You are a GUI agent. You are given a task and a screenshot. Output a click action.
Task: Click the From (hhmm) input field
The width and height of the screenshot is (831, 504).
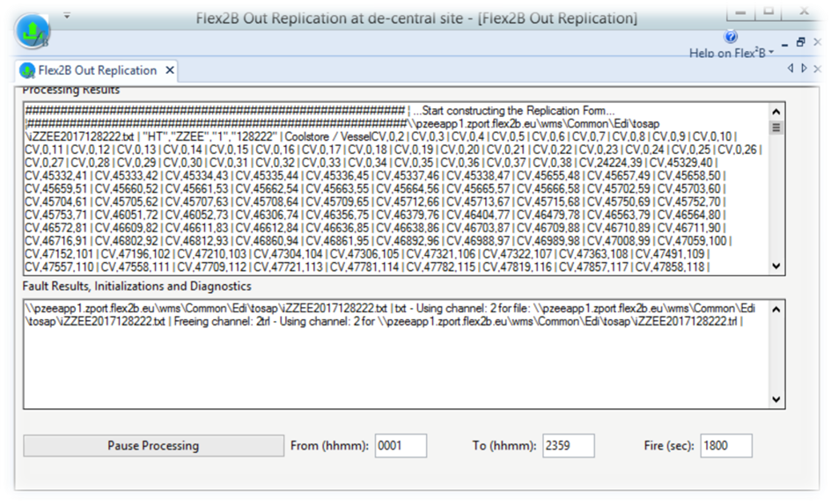(401, 446)
